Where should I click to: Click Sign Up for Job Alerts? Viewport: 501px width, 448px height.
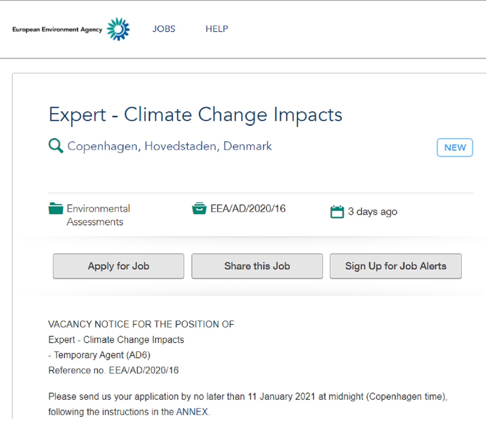(396, 266)
